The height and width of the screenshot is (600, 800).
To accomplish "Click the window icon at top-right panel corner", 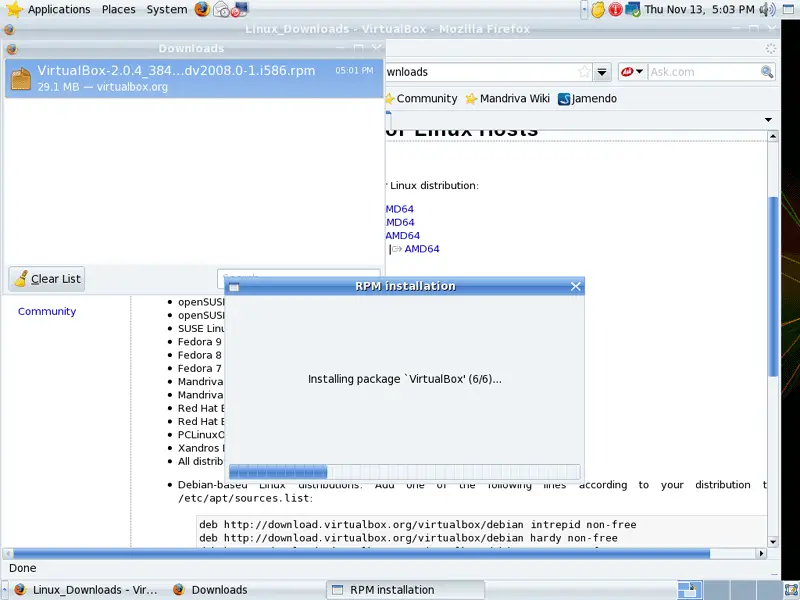I will click(790, 9).
